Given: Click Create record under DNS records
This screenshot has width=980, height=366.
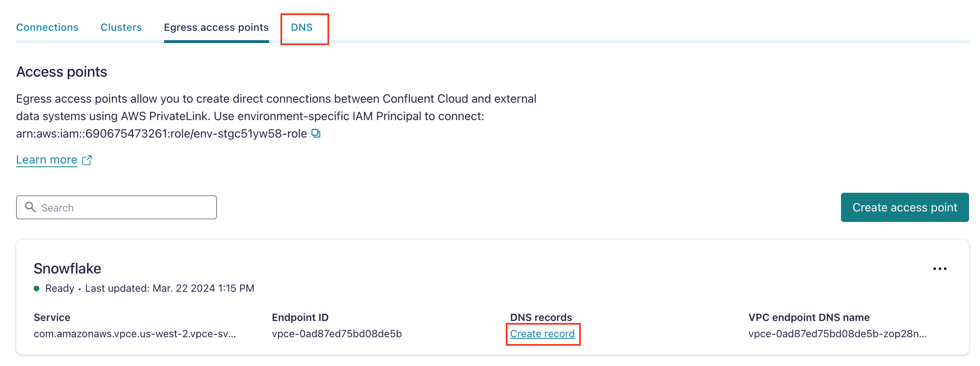Looking at the screenshot, I should [x=543, y=334].
